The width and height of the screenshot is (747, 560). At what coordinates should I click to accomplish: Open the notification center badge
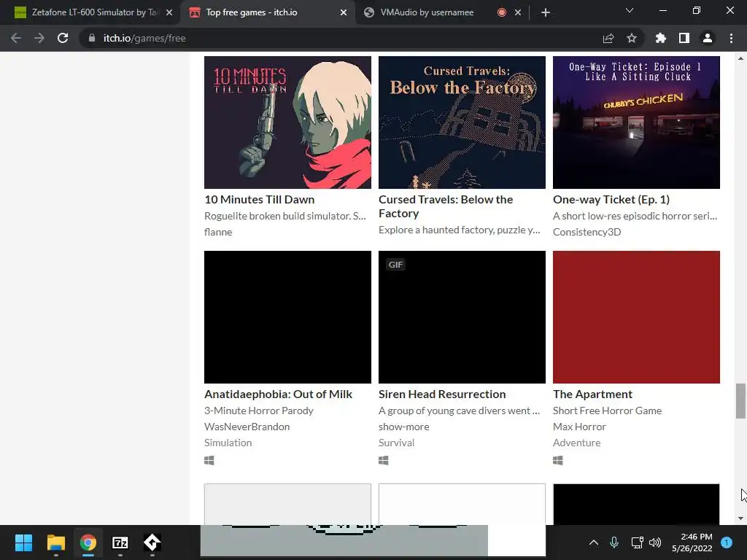point(727,542)
